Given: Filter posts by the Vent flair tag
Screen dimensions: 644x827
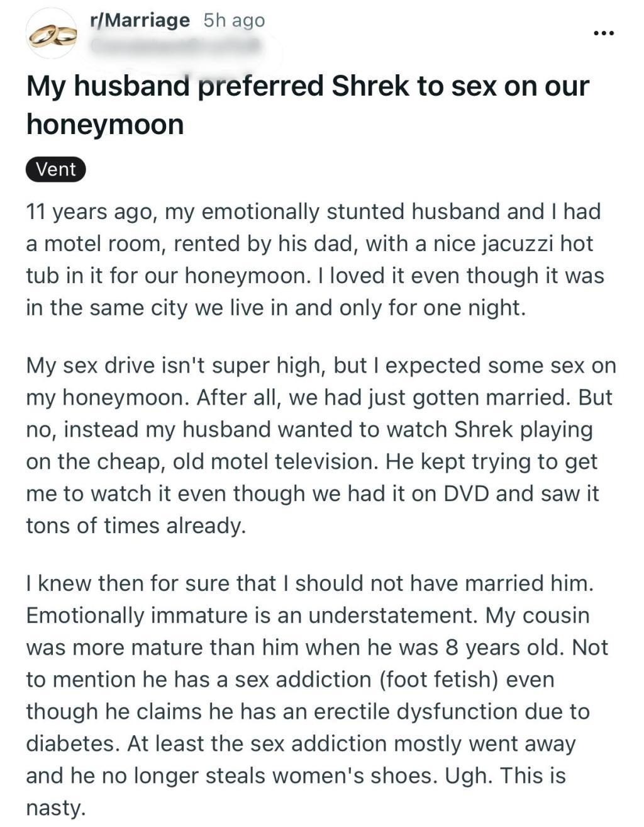Looking at the screenshot, I should 56,169.
